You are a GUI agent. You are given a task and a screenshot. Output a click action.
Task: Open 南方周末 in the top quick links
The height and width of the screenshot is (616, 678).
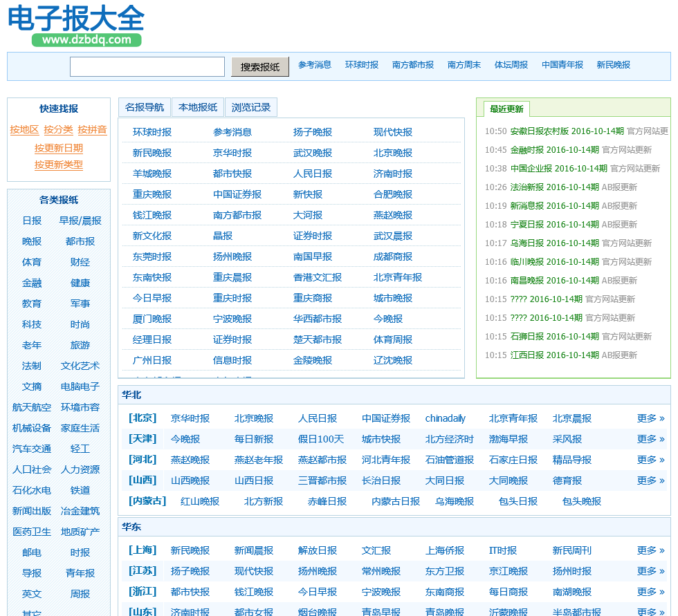coord(464,65)
